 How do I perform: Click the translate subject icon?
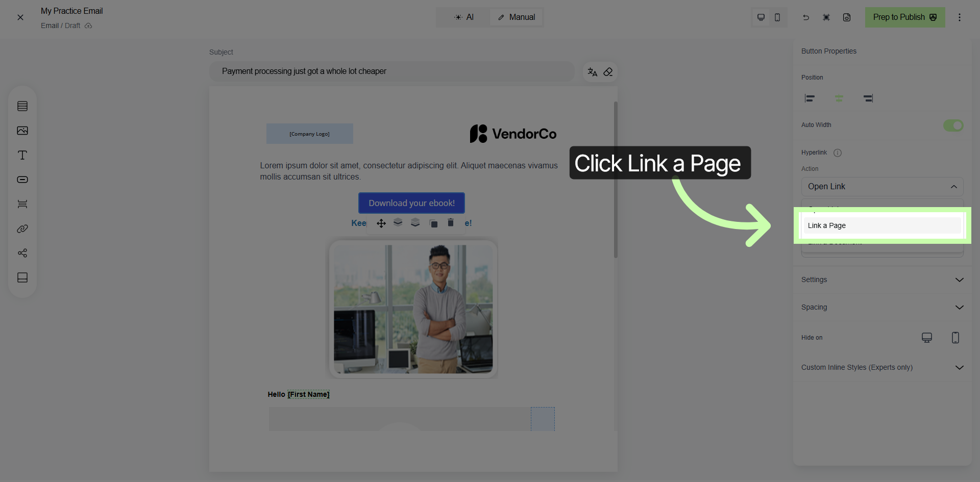[592, 72]
